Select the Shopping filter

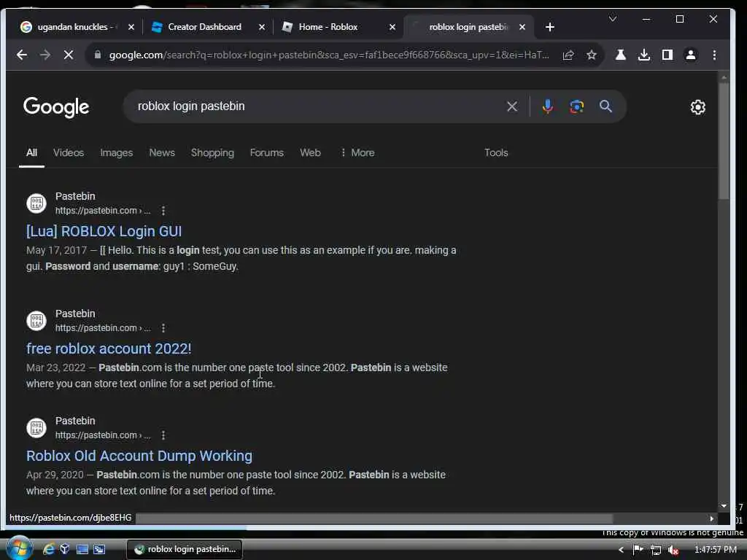[212, 153]
